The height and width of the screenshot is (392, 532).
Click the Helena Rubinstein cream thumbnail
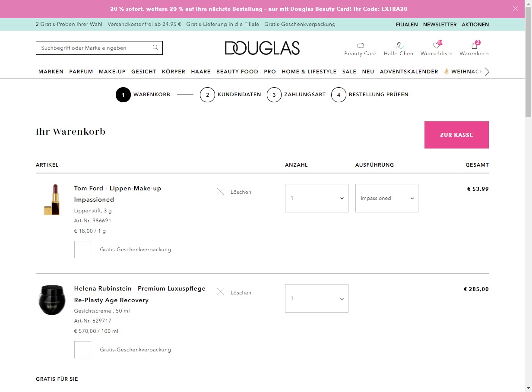coord(52,300)
